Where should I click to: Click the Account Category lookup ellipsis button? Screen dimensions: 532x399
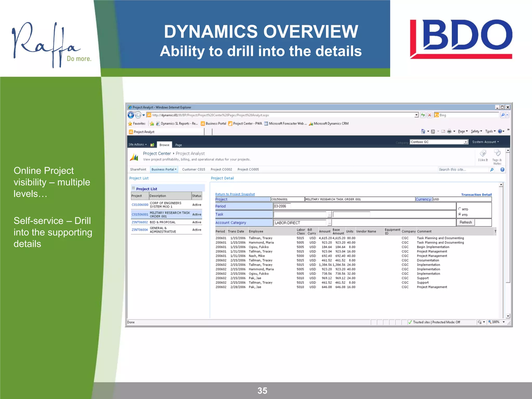pyautogui.click(x=330, y=223)
